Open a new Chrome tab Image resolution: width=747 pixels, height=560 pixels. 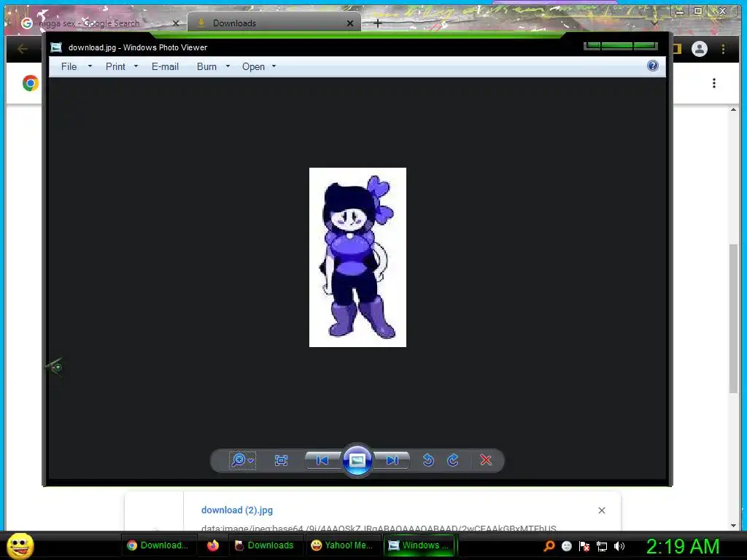pos(378,23)
